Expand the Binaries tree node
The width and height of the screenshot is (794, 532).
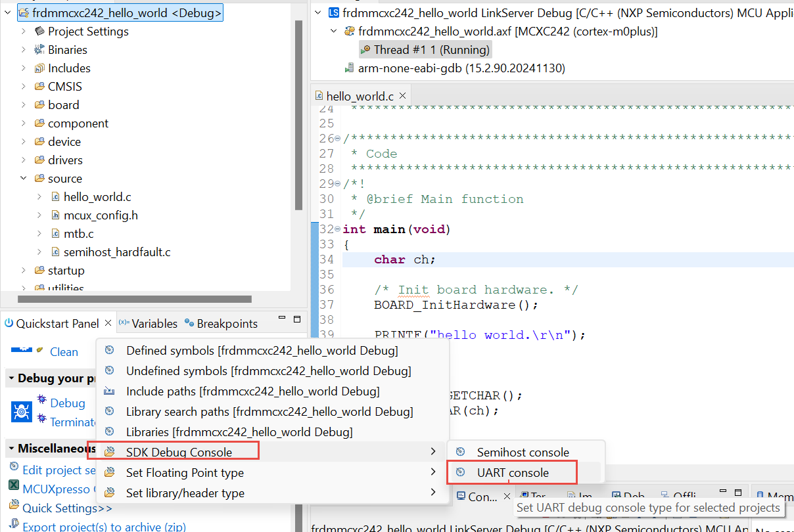[24, 49]
